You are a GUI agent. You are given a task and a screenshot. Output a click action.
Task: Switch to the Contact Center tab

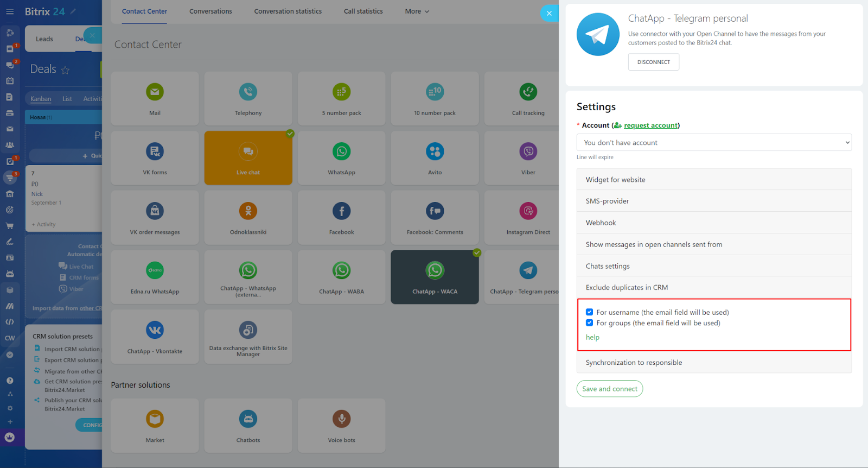coord(144,11)
